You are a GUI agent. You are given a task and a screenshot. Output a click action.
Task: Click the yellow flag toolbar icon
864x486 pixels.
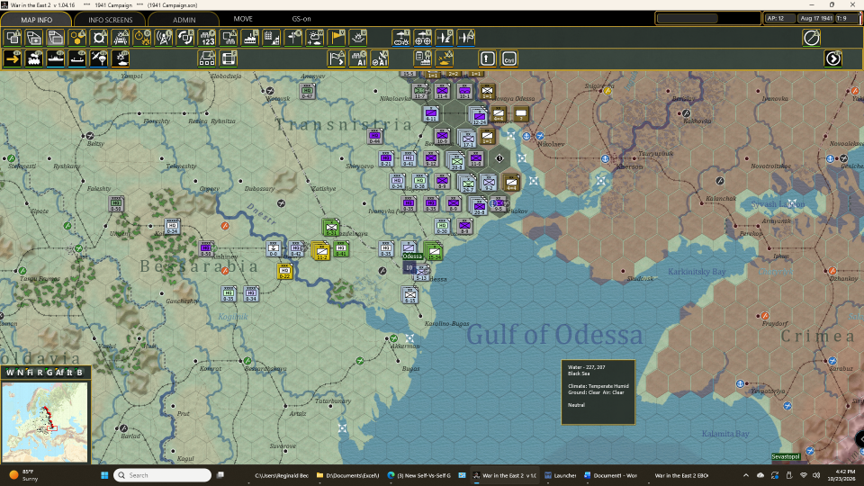(x=336, y=37)
